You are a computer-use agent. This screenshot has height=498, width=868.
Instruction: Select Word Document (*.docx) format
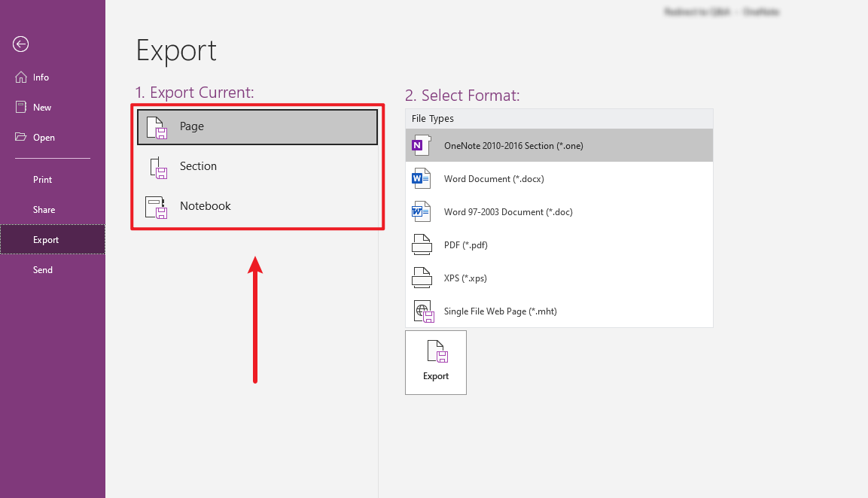click(x=559, y=179)
